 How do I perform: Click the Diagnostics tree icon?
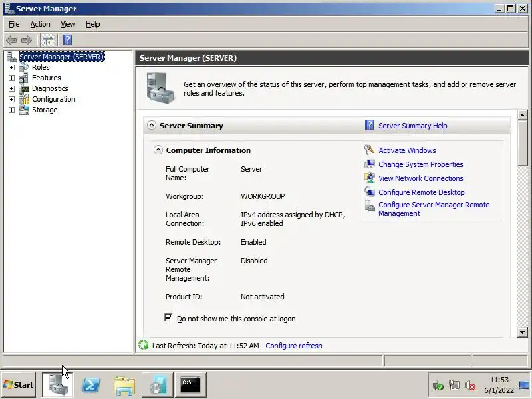[x=24, y=88]
